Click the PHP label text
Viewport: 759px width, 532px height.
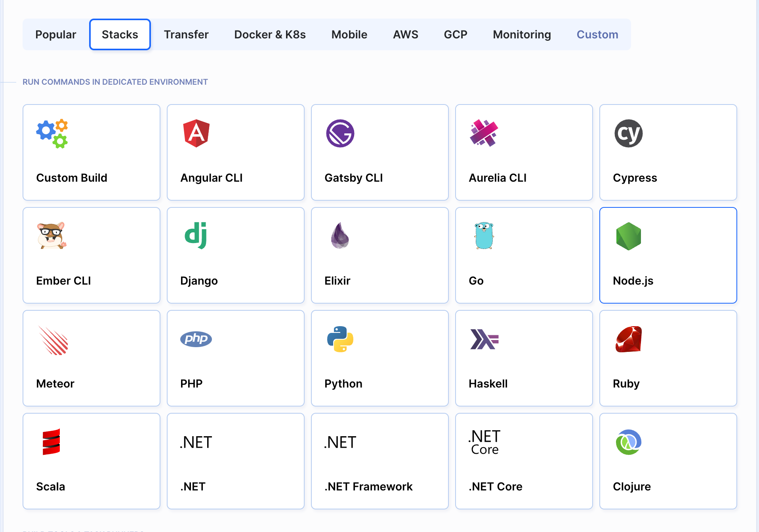click(191, 384)
